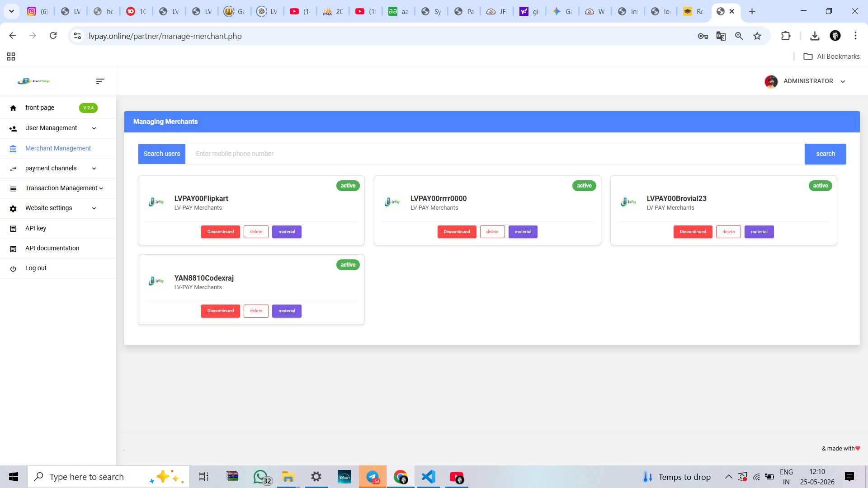
Task: Open the browser downloads icon
Action: click(x=815, y=36)
